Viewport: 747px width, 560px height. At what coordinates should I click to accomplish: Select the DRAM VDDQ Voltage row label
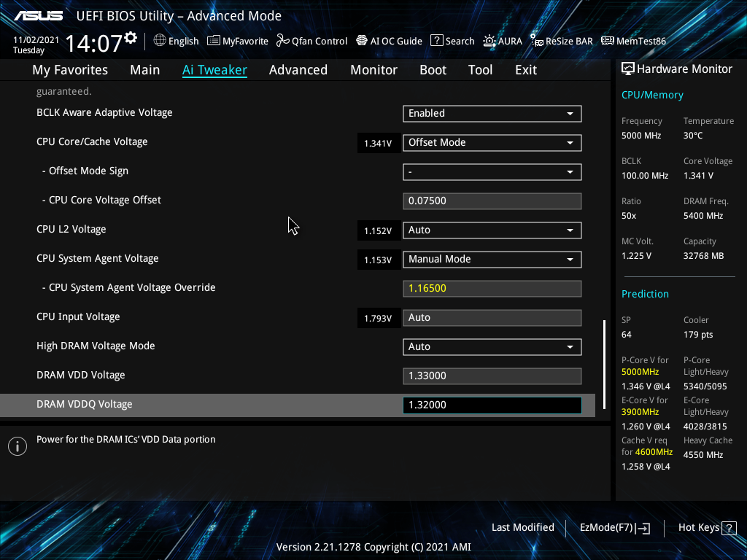click(85, 404)
